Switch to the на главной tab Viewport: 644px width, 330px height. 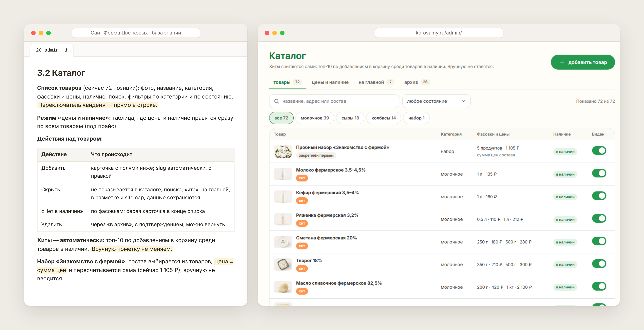[376, 82]
